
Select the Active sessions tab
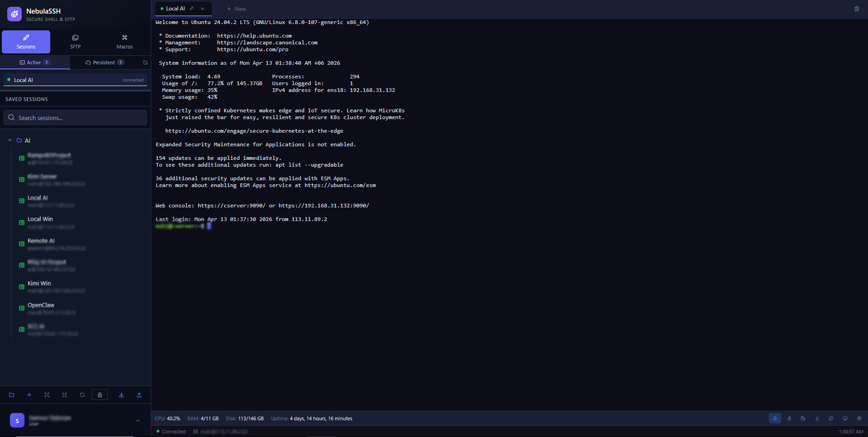pos(35,62)
